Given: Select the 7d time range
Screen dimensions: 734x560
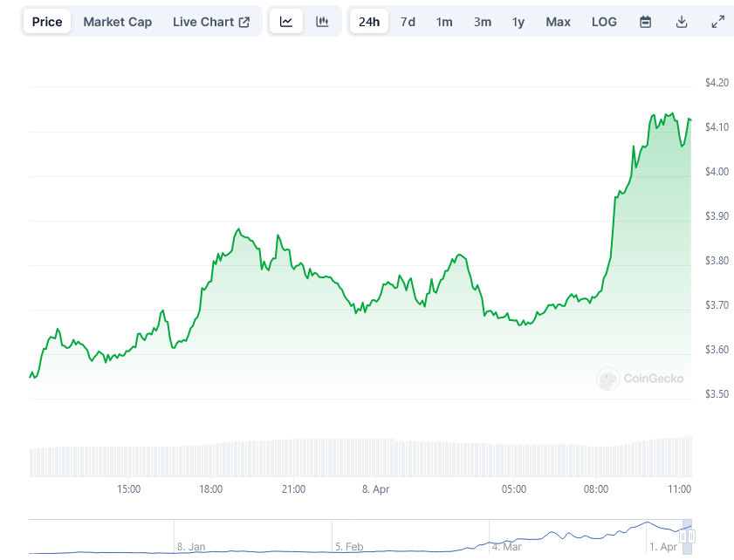Looking at the screenshot, I should 408,22.
